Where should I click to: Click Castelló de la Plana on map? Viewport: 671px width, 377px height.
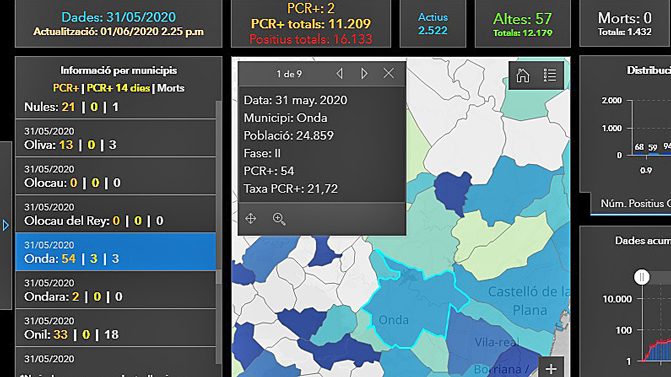(529, 301)
